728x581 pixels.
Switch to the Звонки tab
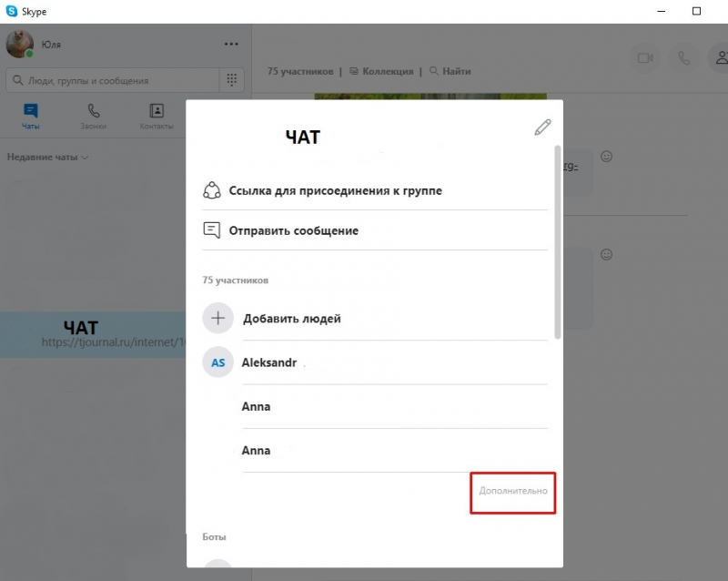[x=94, y=117]
